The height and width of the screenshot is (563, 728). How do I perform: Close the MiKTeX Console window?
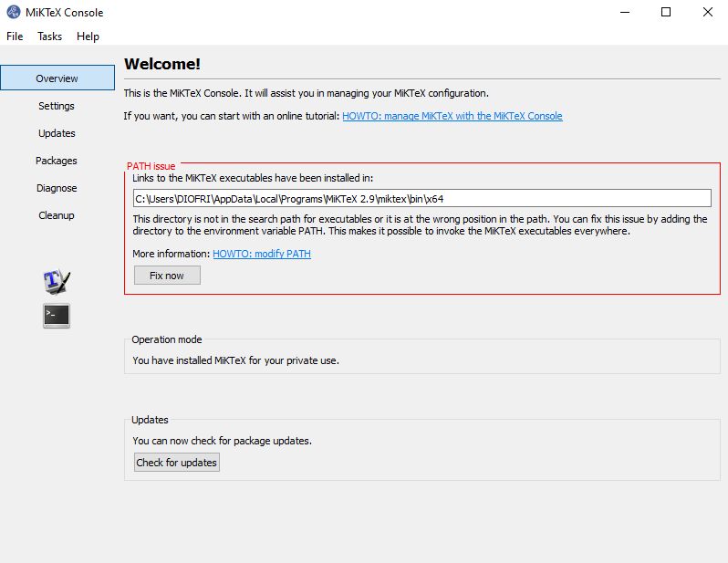click(x=708, y=12)
